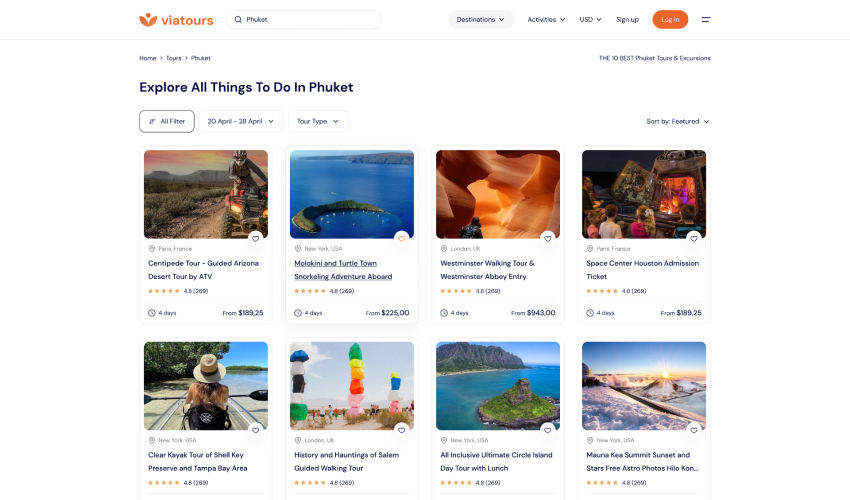Favorite the Centipede Tour heart icon
This screenshot has width=850, height=500.
(255, 238)
